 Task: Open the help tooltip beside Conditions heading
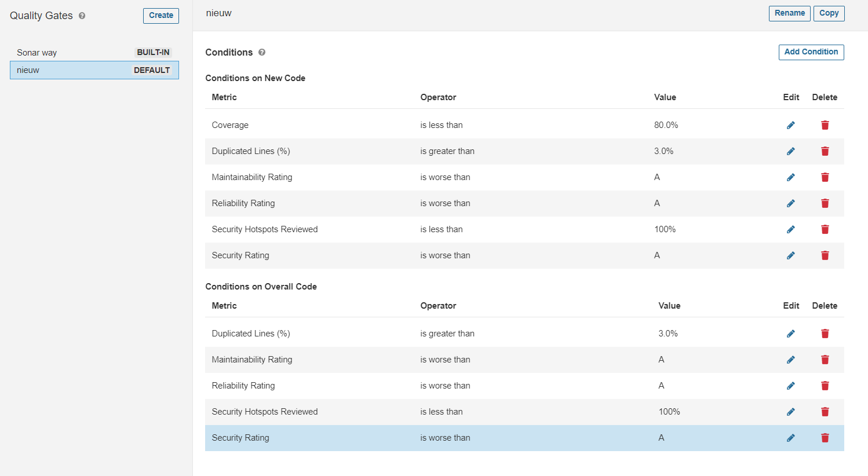point(261,52)
